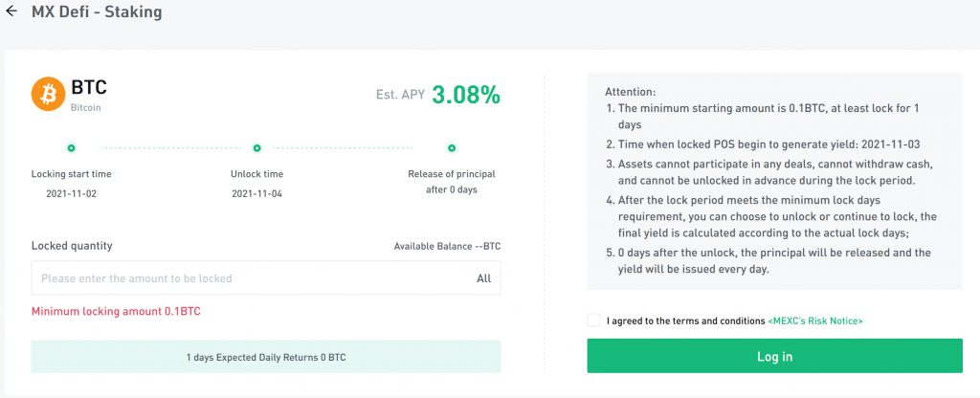Click All to lock full balance

click(483, 278)
